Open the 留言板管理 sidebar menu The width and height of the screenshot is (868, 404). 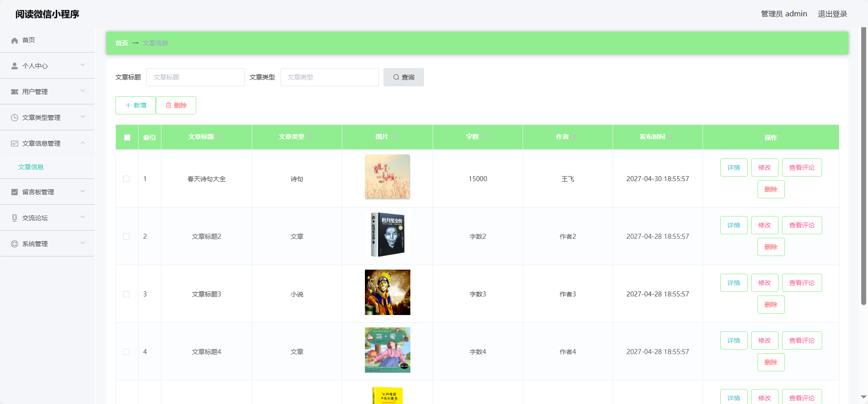point(47,192)
